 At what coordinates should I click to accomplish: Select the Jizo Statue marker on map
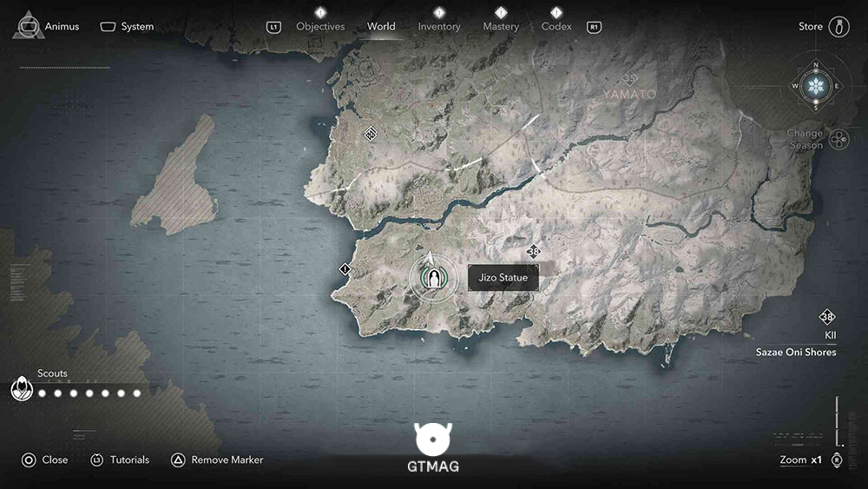pyautogui.click(x=433, y=278)
